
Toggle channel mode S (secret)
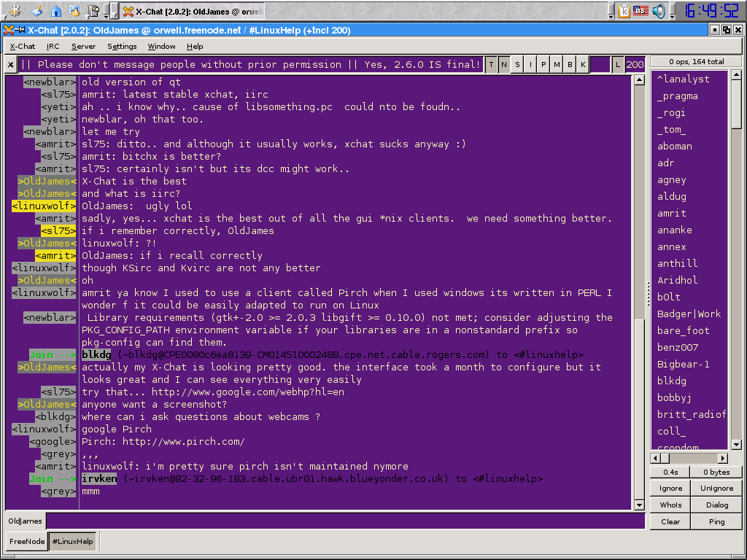point(517,65)
